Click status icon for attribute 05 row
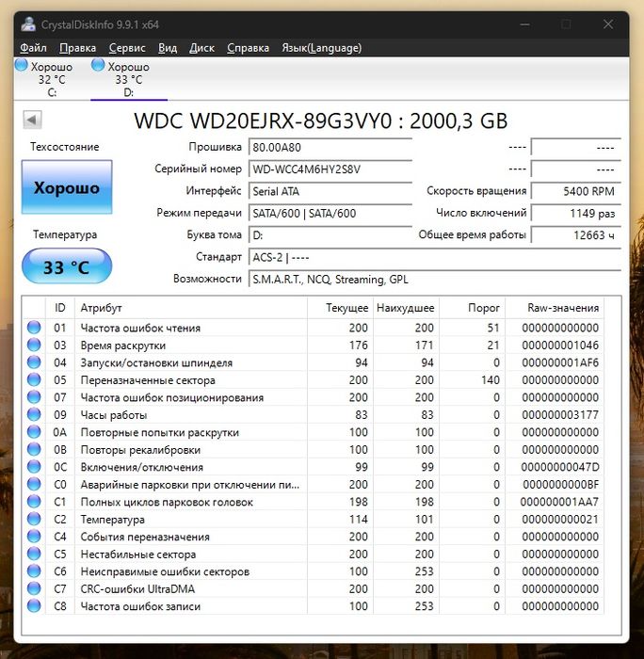Image resolution: width=644 pixels, height=659 pixels. point(34,380)
